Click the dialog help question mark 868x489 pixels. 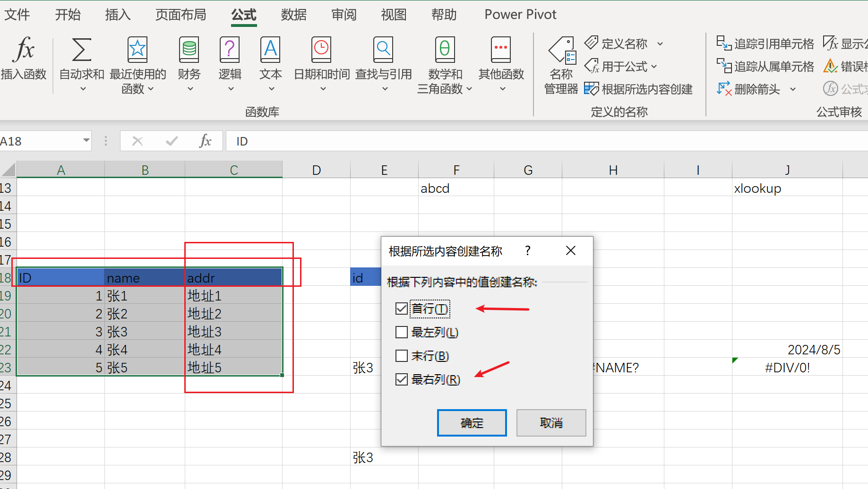[x=528, y=250]
